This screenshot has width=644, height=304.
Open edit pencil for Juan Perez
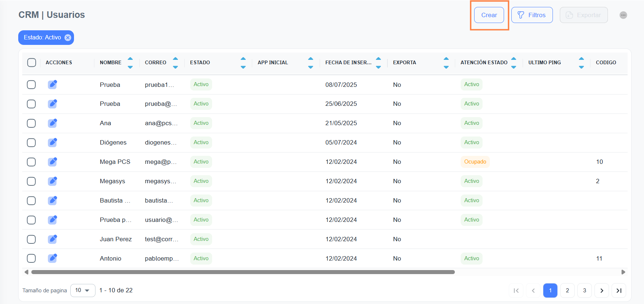52,239
